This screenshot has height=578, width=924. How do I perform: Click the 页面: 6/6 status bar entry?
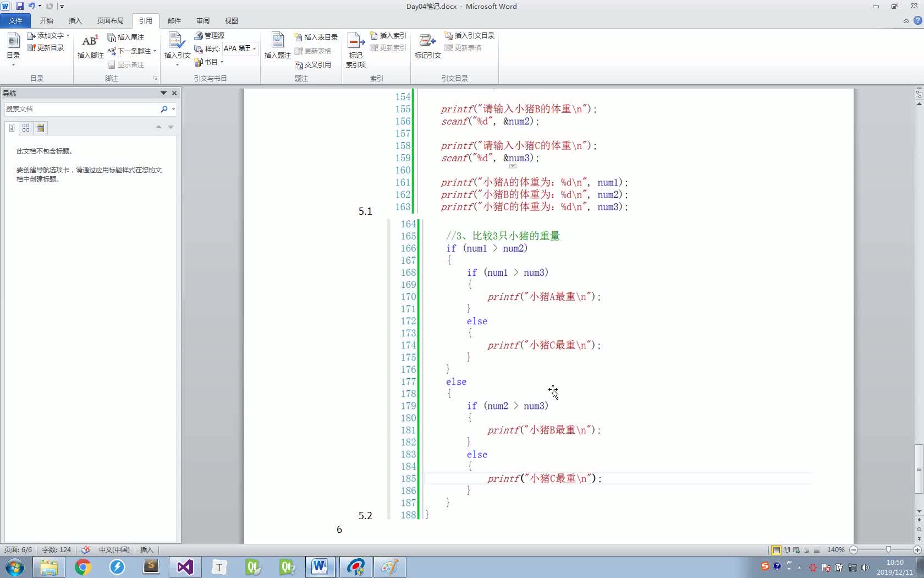18,549
